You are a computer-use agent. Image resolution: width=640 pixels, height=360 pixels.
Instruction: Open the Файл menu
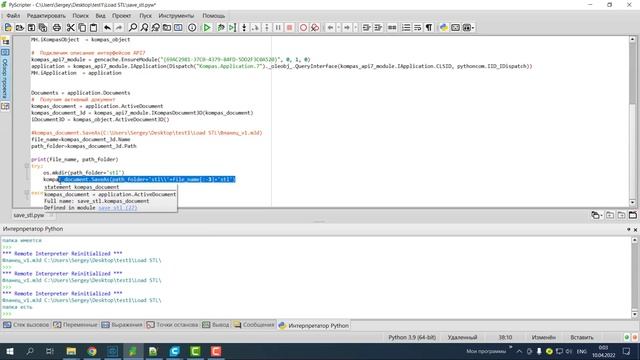pos(13,16)
